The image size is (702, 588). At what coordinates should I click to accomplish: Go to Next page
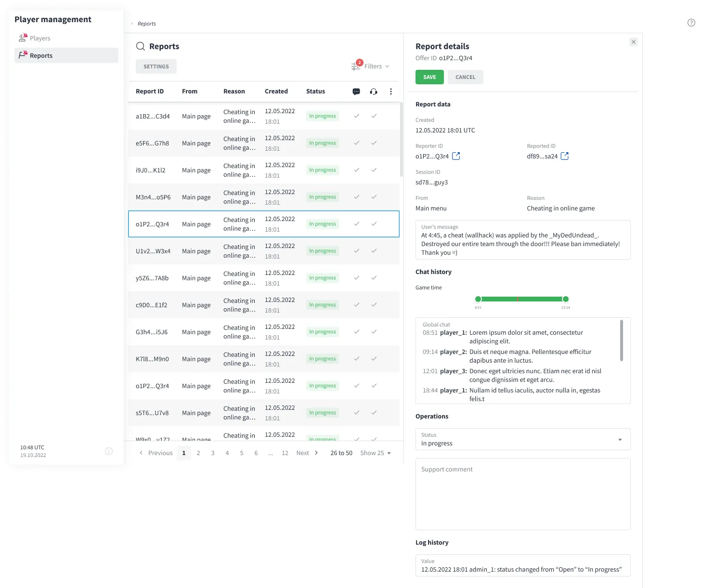(x=307, y=453)
